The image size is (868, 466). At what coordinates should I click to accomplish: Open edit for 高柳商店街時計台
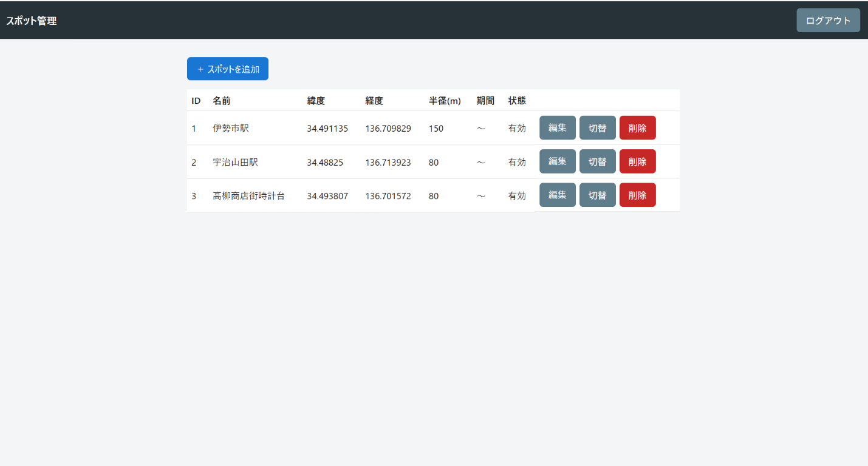558,195
